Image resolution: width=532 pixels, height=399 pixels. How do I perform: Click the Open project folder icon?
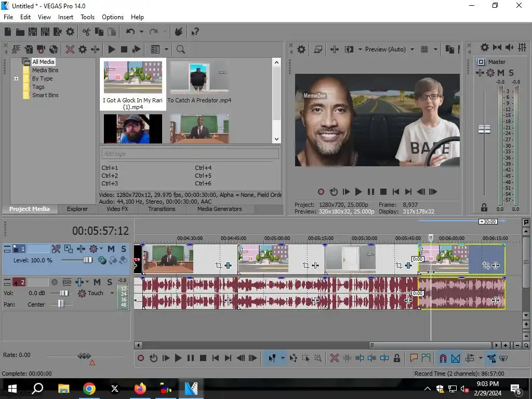[x=20, y=32]
